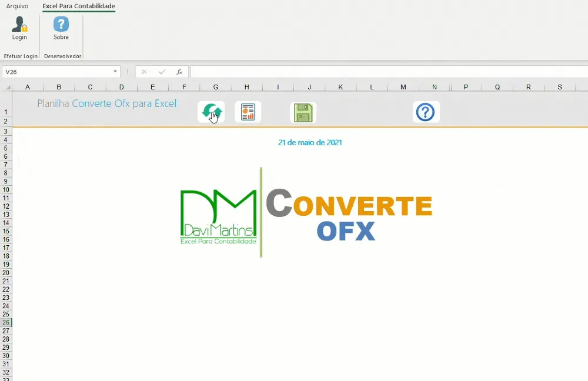Expand the Name Box dropdown arrow
Screen dimensions: 588x381
(115, 71)
